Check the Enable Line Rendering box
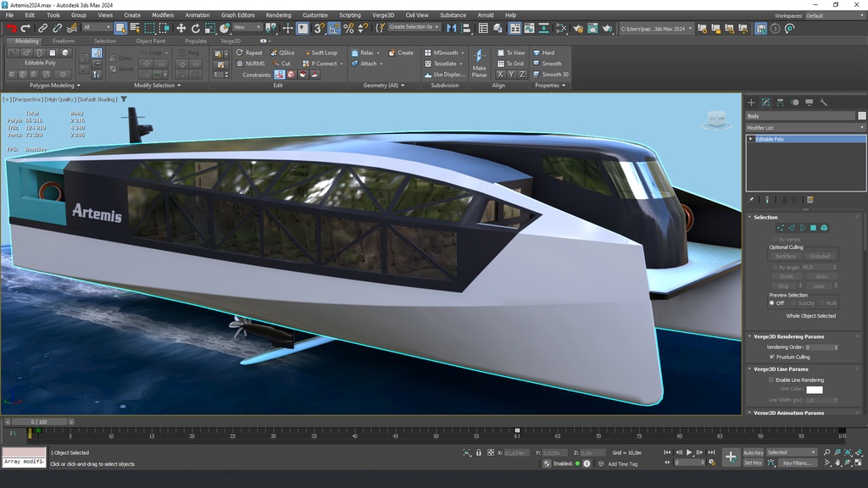The width and height of the screenshot is (868, 488). (771, 380)
